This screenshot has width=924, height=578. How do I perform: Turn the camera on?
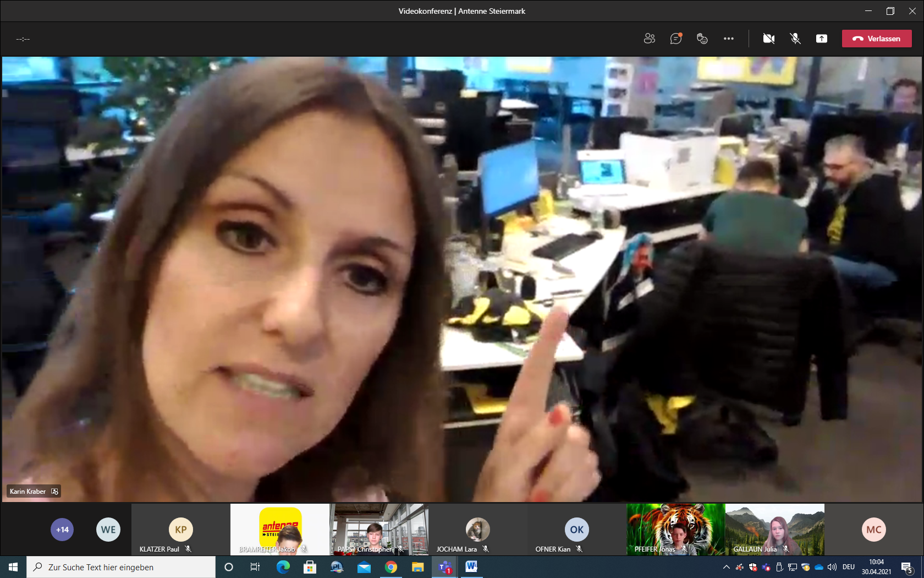coord(768,39)
